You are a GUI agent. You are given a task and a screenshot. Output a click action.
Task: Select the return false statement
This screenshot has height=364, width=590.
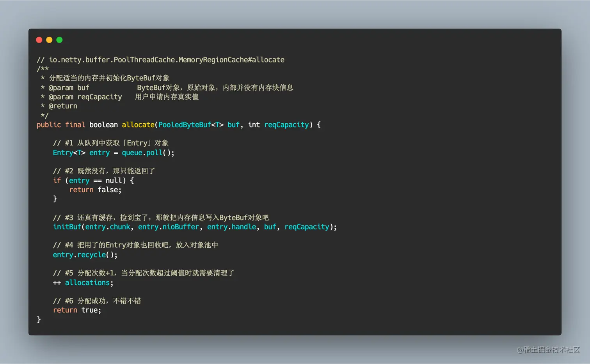[x=95, y=190]
